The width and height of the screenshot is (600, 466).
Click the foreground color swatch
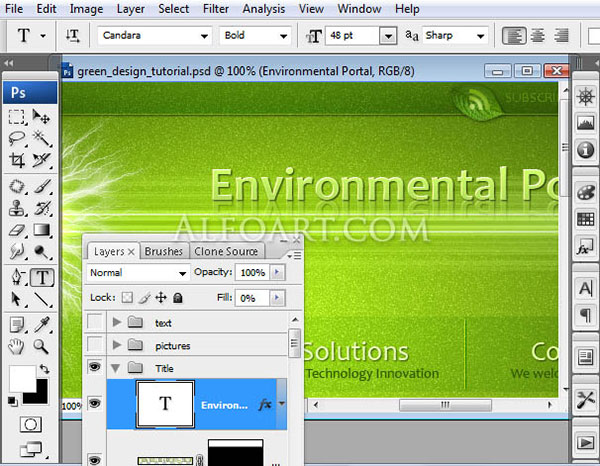(x=22, y=378)
